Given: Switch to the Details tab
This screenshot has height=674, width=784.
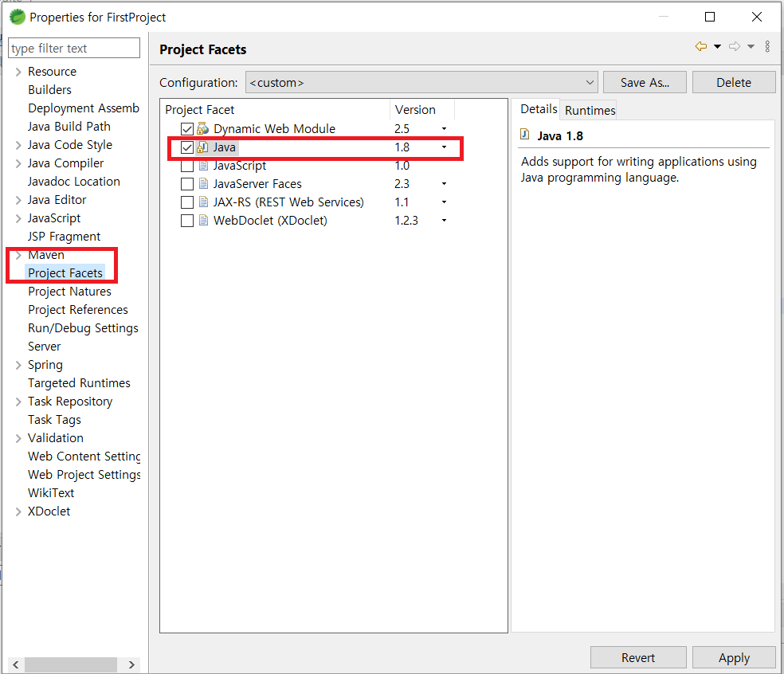Looking at the screenshot, I should coord(539,109).
